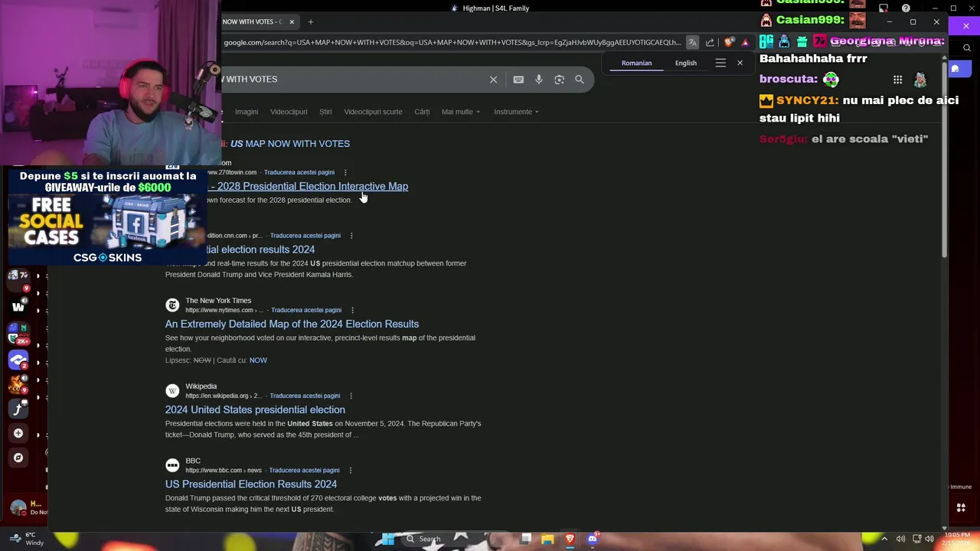The image size is (980, 551).
Task: Open the Discord server with W logo
Action: [18, 307]
